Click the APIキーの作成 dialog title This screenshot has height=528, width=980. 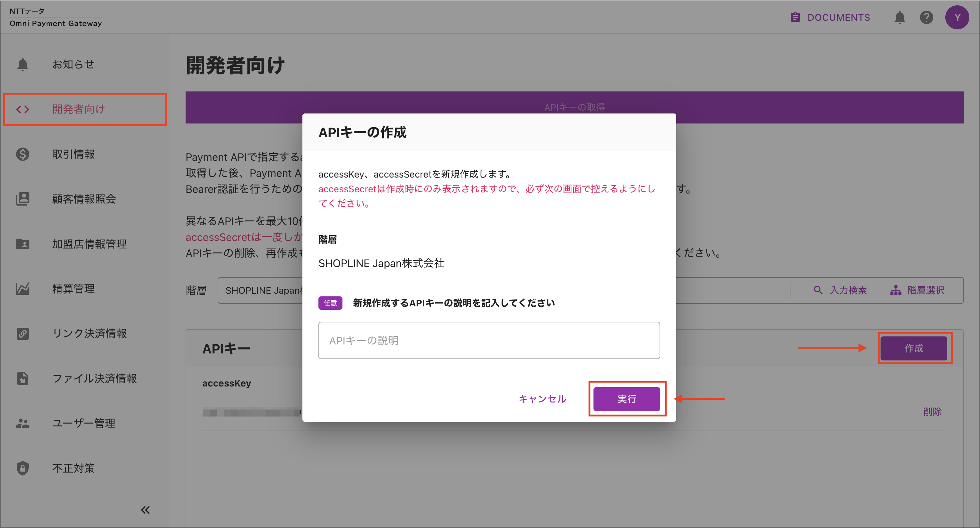(362, 133)
